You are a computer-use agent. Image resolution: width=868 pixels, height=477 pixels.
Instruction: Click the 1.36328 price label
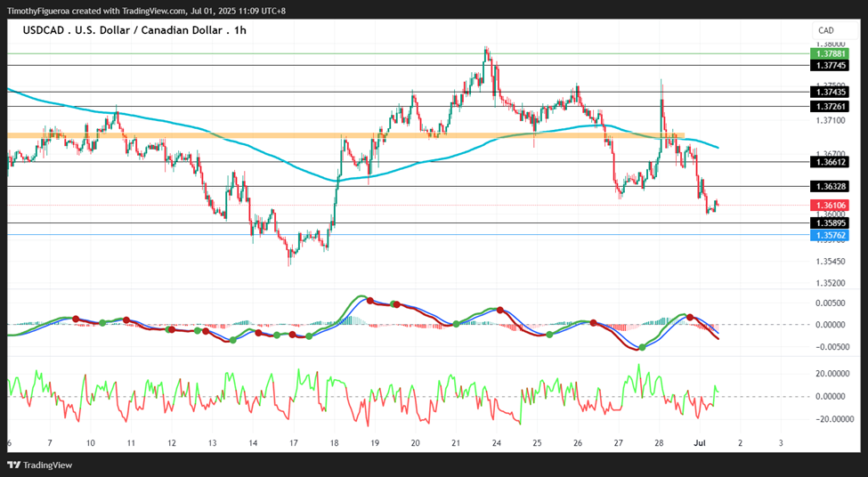coord(829,186)
